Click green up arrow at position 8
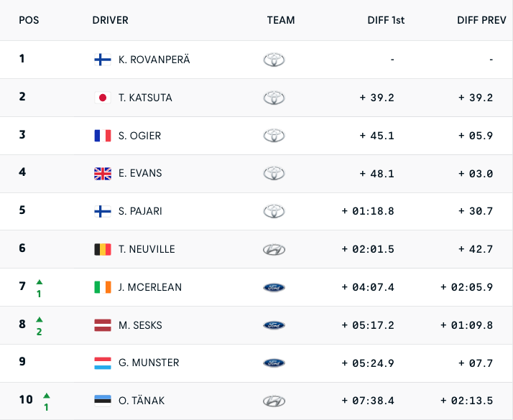The width and height of the screenshot is (513, 420). coord(40,319)
